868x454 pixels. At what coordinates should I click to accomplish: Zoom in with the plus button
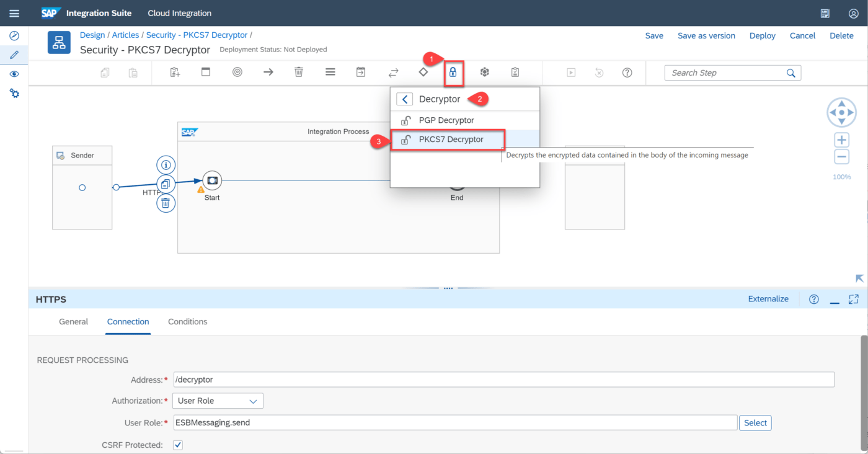point(841,140)
